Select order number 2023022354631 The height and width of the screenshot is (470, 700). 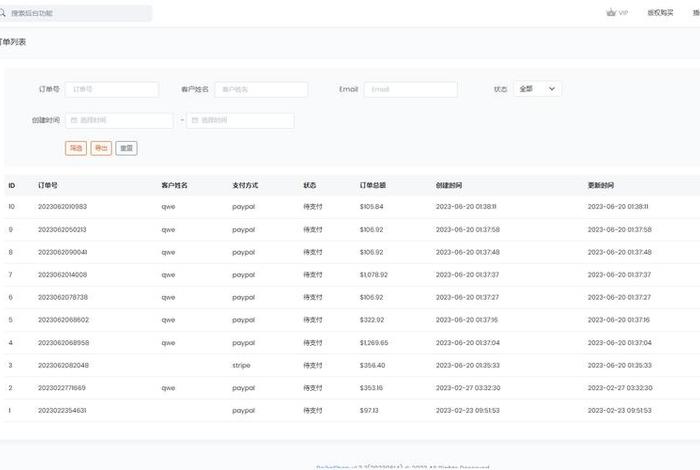[x=62, y=410]
